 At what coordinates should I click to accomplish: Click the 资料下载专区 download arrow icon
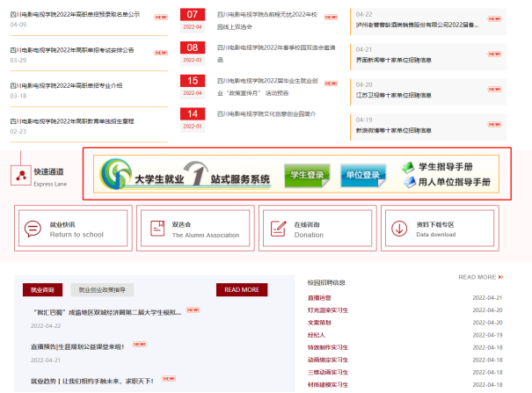coord(399,229)
